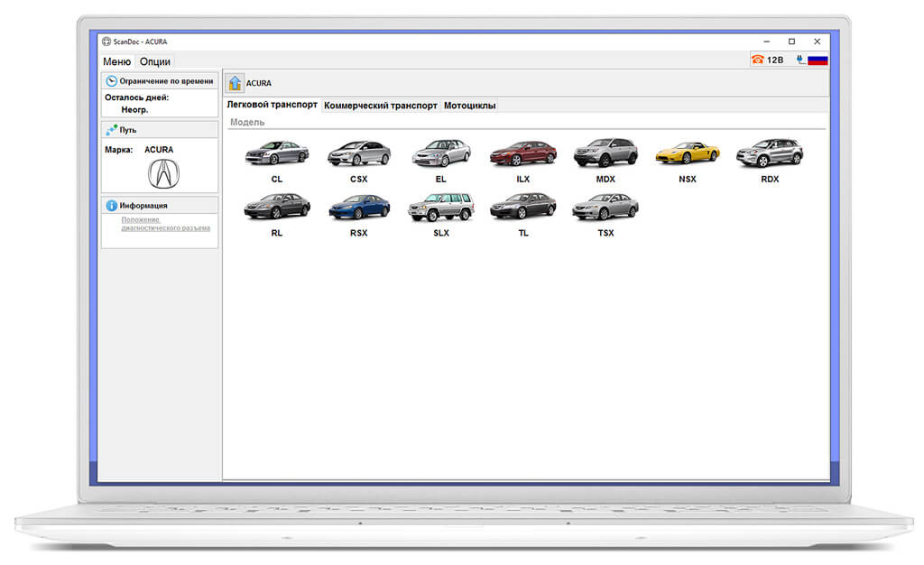This screenshot has width=924, height=565.
Task: Click the Осталось дней label
Action: (137, 97)
